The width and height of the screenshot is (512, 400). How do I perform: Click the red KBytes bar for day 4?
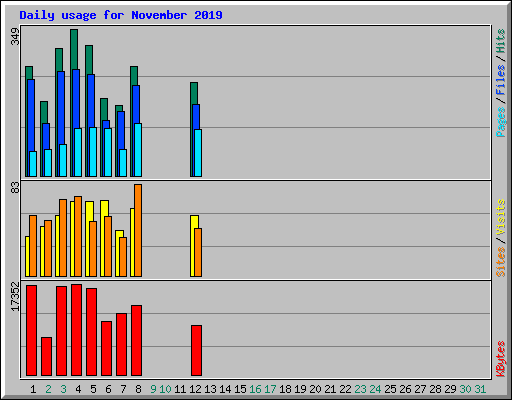pos(76,330)
